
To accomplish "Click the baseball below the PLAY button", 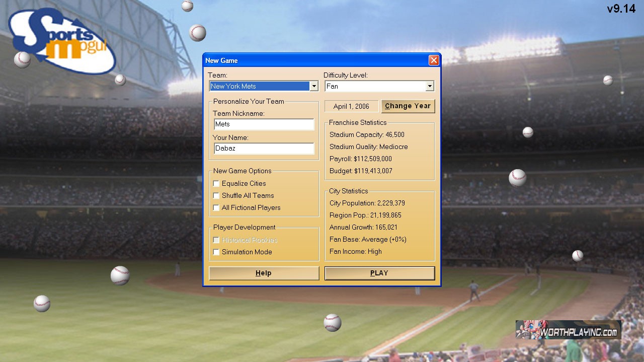I will click(x=332, y=323).
